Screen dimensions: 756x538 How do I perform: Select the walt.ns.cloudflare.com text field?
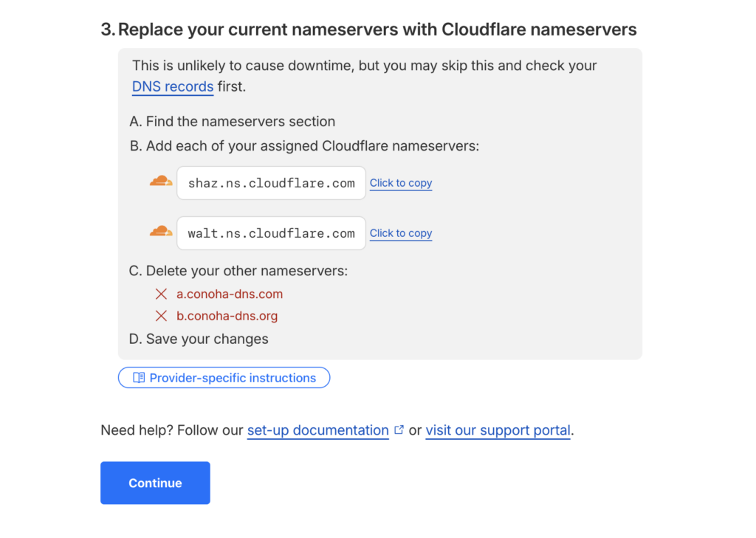click(x=271, y=233)
